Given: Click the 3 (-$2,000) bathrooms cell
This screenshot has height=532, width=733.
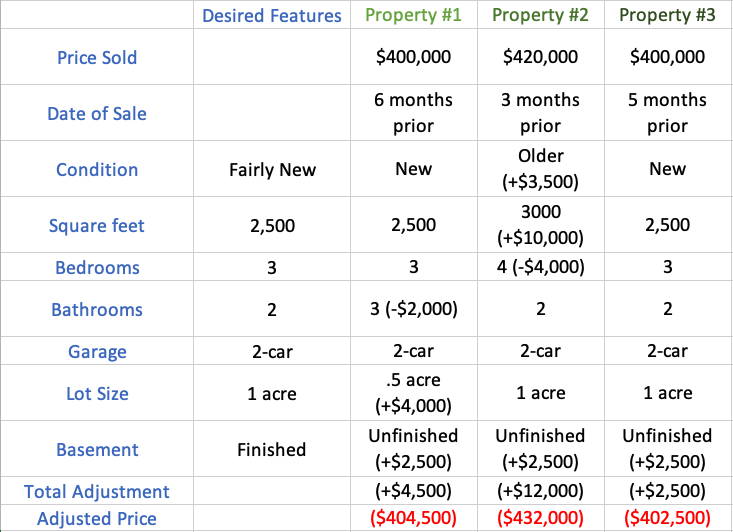Looking at the screenshot, I should 414,309.
